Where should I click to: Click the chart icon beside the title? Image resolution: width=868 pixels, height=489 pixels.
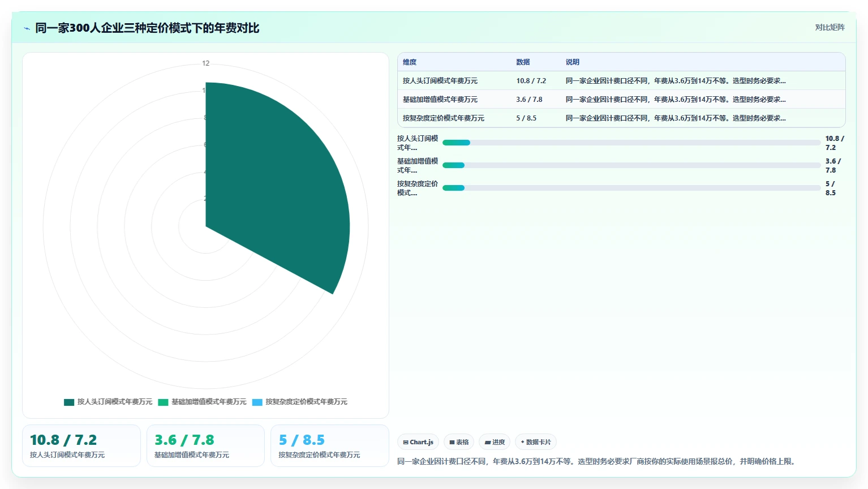pos(27,28)
